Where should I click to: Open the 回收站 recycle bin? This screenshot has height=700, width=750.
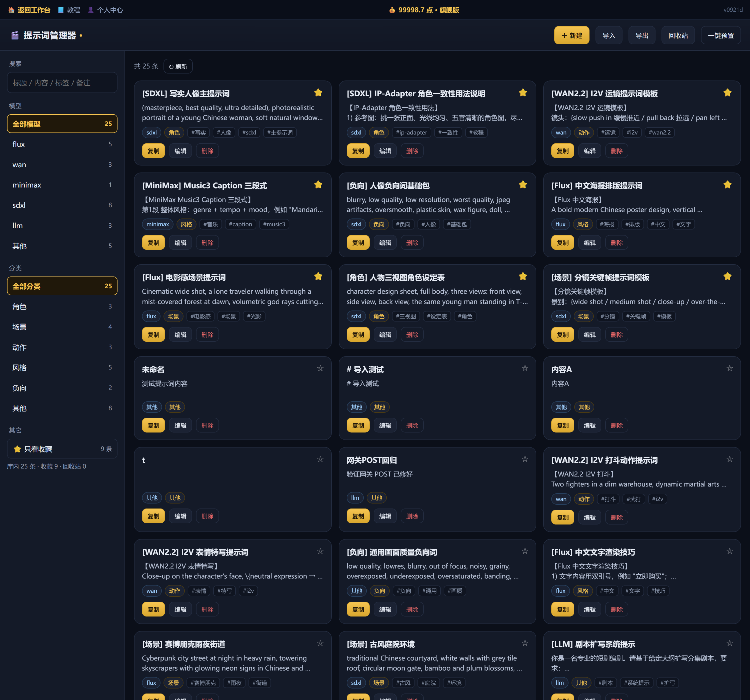[x=678, y=35]
